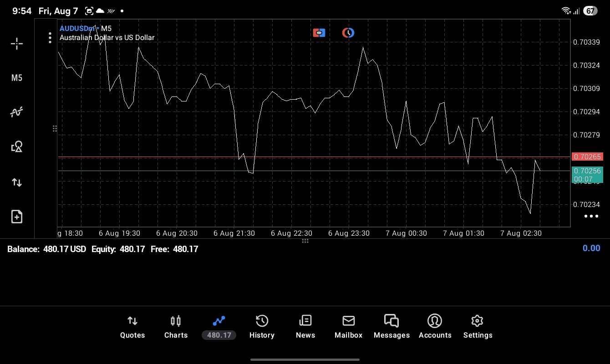Viewport: 610px width, 364px height.
Task: Switch to the Charts tab
Action: point(176,327)
